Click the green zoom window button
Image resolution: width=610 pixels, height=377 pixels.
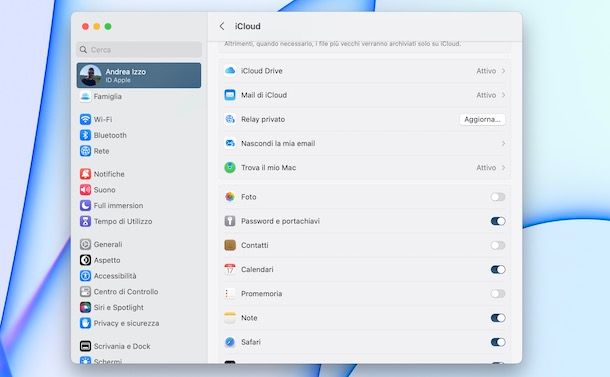tap(108, 26)
